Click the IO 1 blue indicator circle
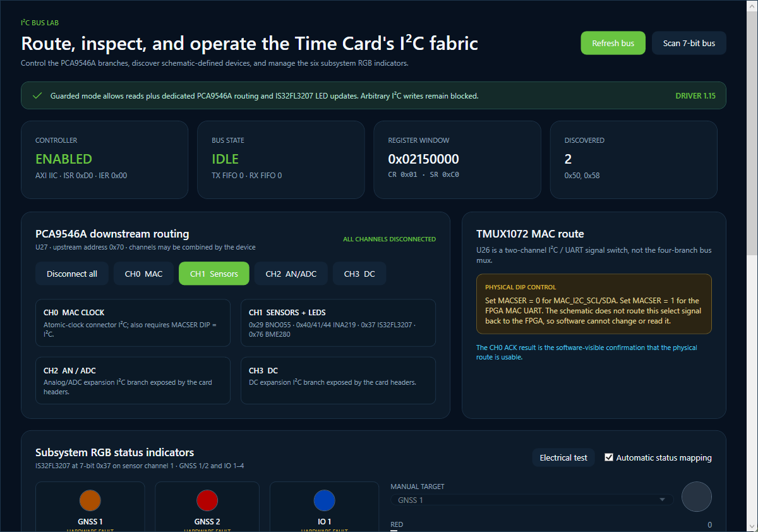The height and width of the screenshot is (532, 758). pos(325,500)
